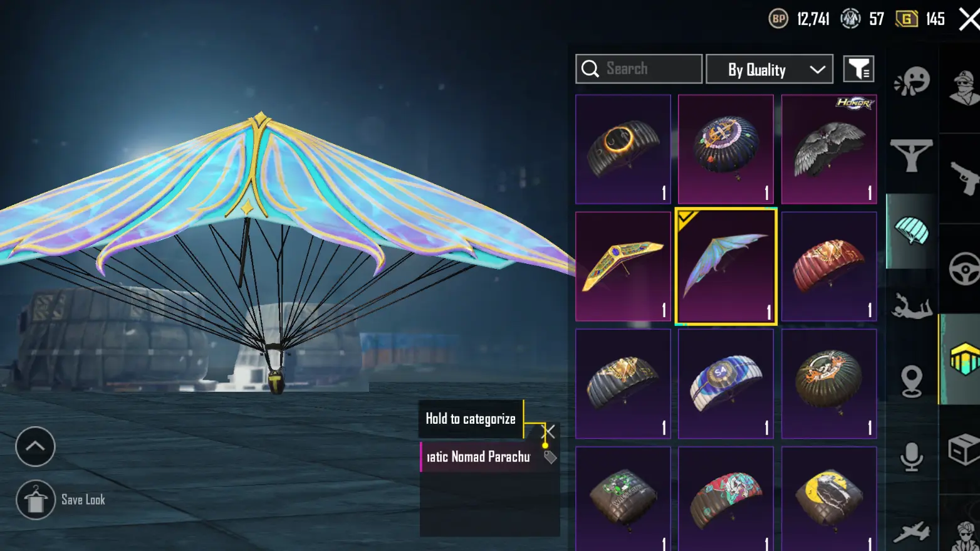
Task: Select the Honor winged parachute thumbnail
Action: (829, 149)
